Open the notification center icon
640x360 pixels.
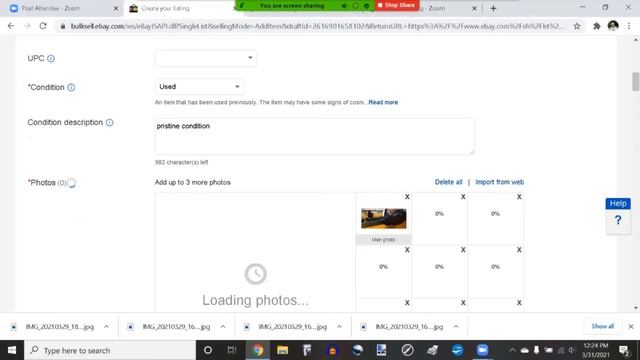[624, 350]
